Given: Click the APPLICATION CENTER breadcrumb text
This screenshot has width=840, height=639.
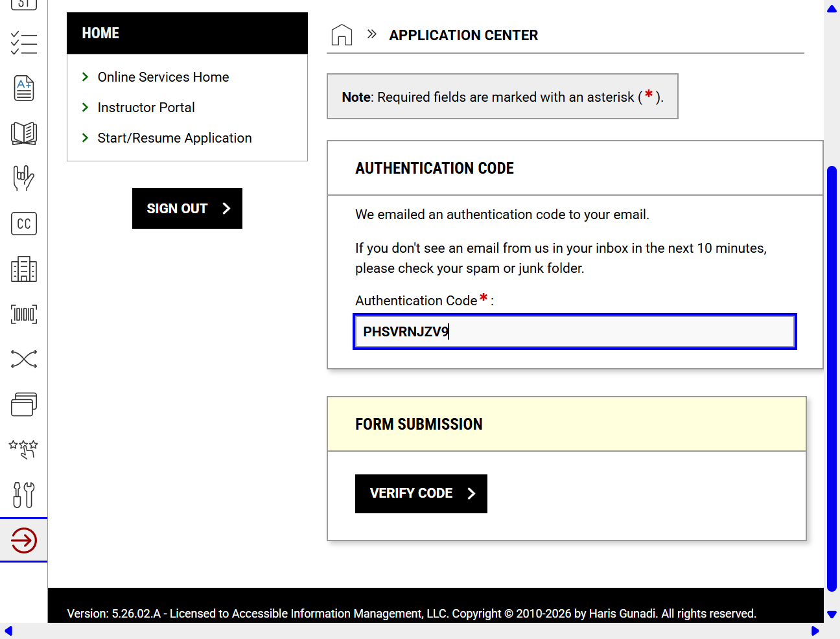Looking at the screenshot, I should 463,36.
